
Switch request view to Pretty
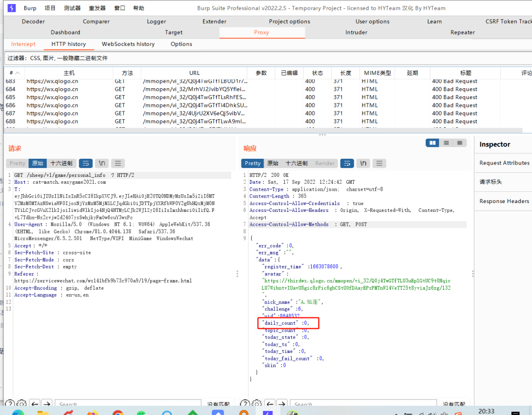pos(17,163)
